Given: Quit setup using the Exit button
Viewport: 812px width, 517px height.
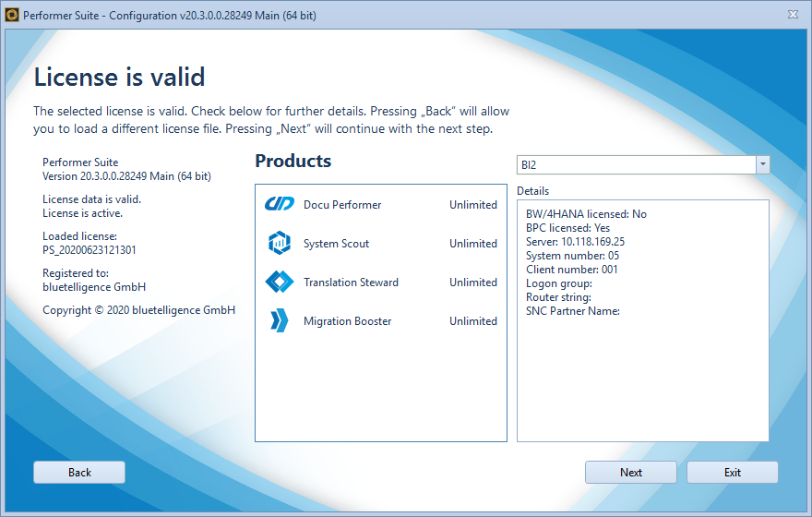Looking at the screenshot, I should coord(732,473).
